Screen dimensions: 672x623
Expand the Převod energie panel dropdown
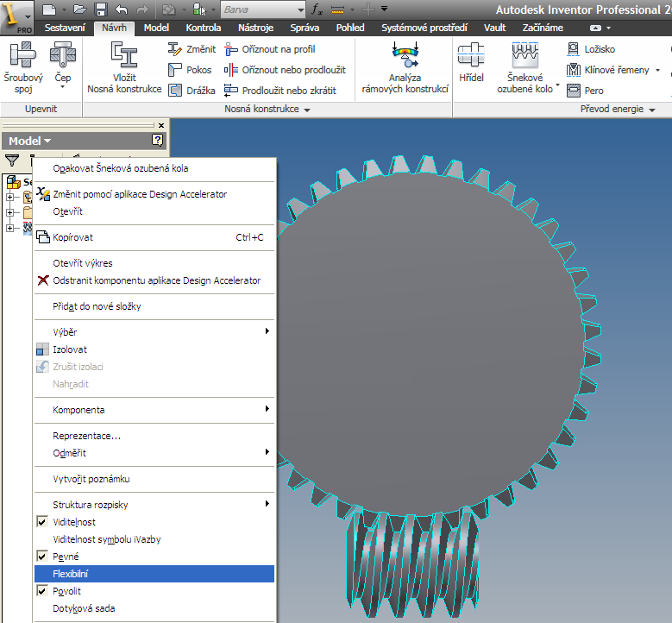(652, 110)
